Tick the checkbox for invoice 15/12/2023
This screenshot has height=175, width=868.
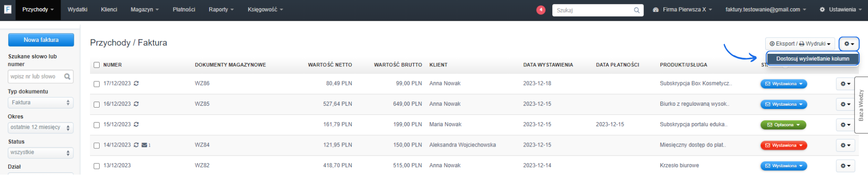pyautogui.click(x=96, y=125)
